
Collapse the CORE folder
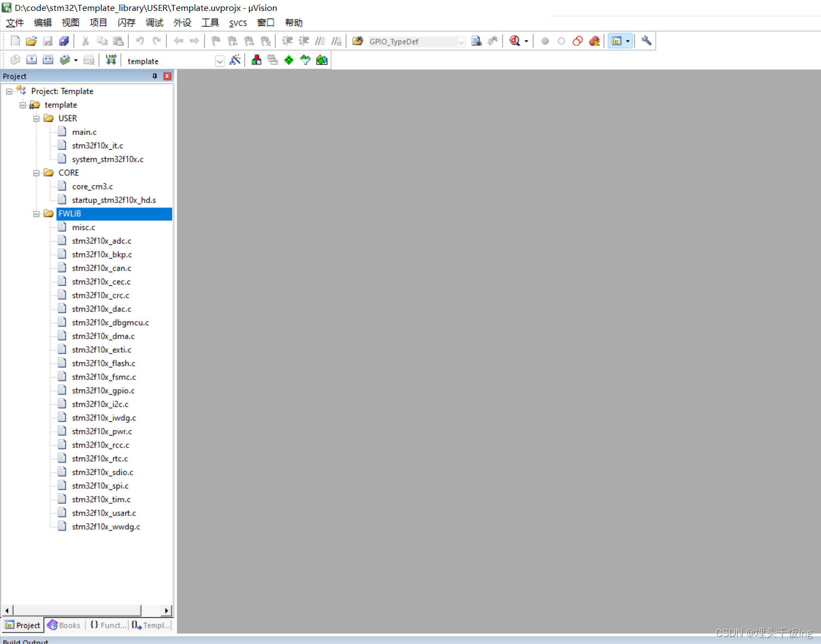[36, 173]
